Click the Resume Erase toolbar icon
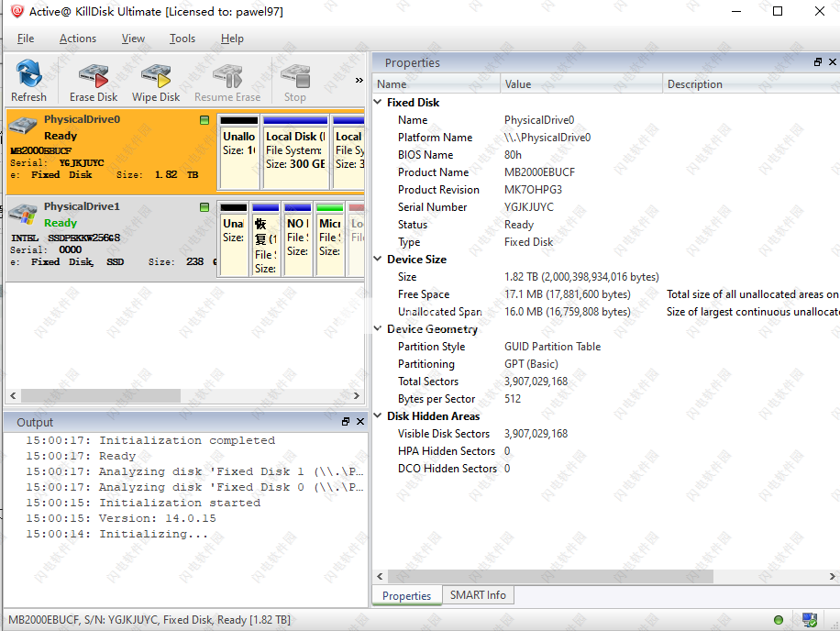840x631 pixels. coord(227,81)
